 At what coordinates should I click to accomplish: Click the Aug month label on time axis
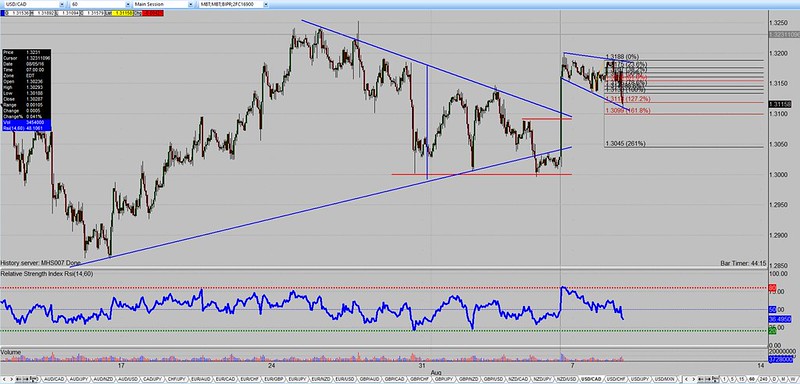436,372
